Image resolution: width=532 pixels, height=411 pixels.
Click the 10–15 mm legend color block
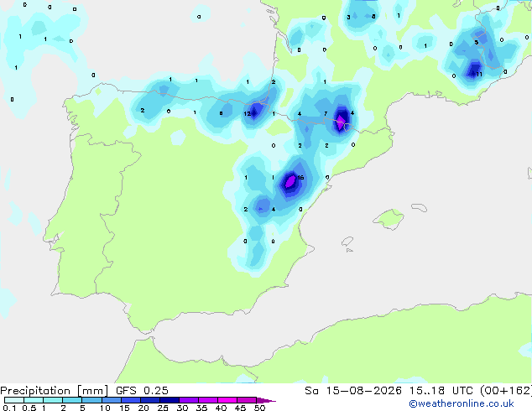coord(111,400)
